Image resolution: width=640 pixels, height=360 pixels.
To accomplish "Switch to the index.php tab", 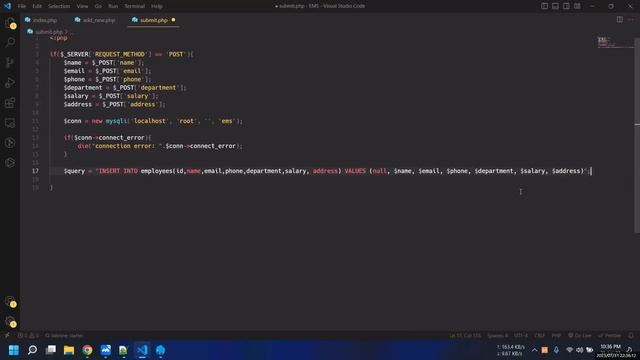I will pyautogui.click(x=41, y=20).
